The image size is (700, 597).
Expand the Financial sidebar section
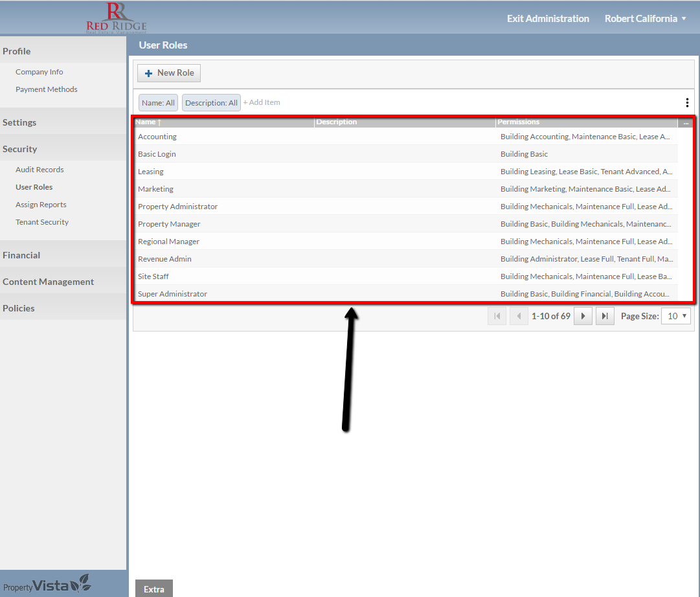pos(21,255)
